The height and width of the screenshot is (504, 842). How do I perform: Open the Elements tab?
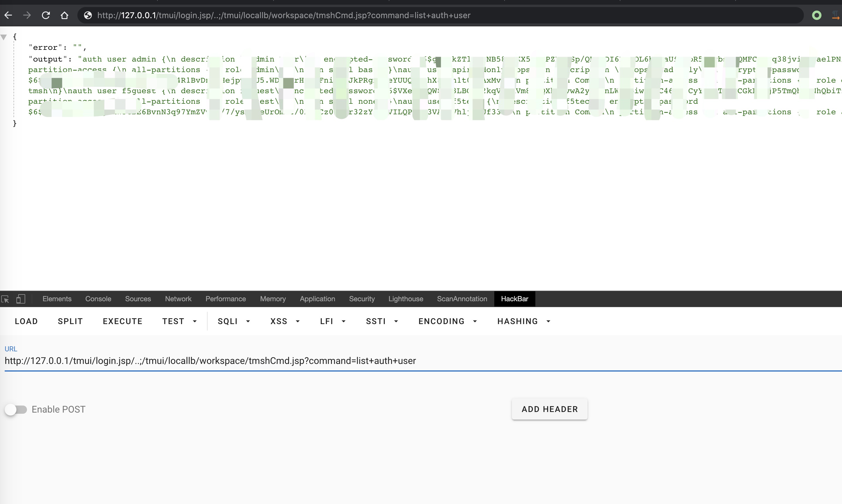[x=57, y=299]
